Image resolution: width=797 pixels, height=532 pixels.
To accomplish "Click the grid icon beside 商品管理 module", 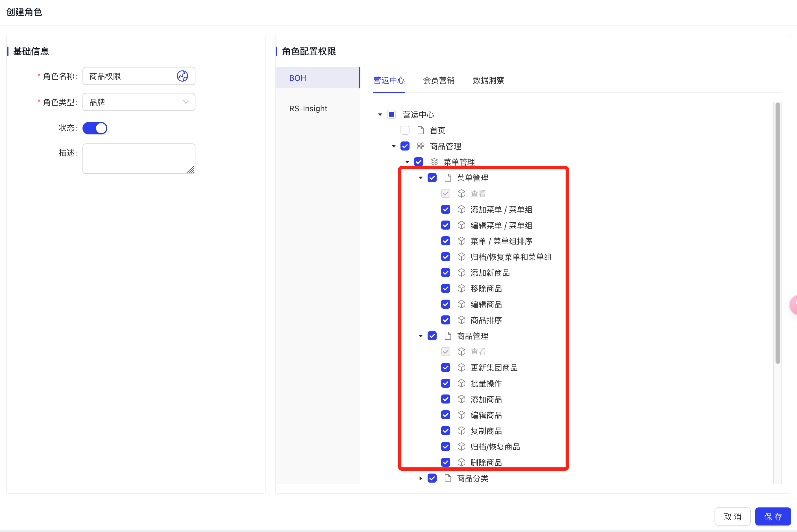I will [421, 146].
